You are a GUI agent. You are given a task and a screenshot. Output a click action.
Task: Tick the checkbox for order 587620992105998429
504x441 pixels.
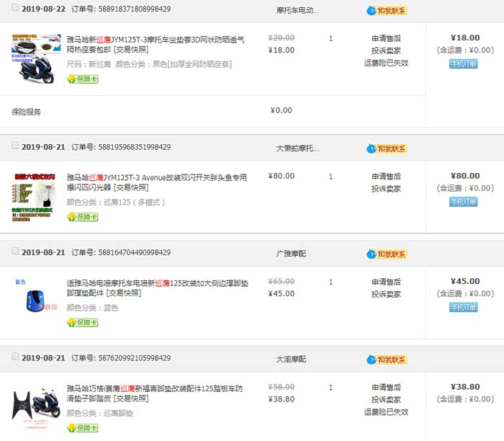click(x=15, y=357)
